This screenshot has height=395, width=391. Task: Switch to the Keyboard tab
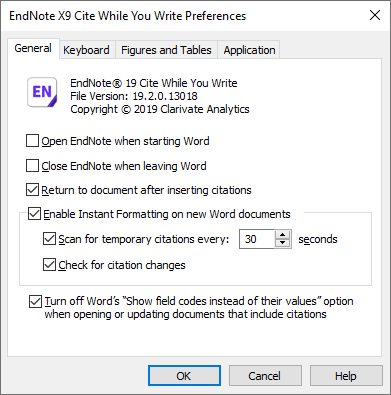tap(86, 50)
